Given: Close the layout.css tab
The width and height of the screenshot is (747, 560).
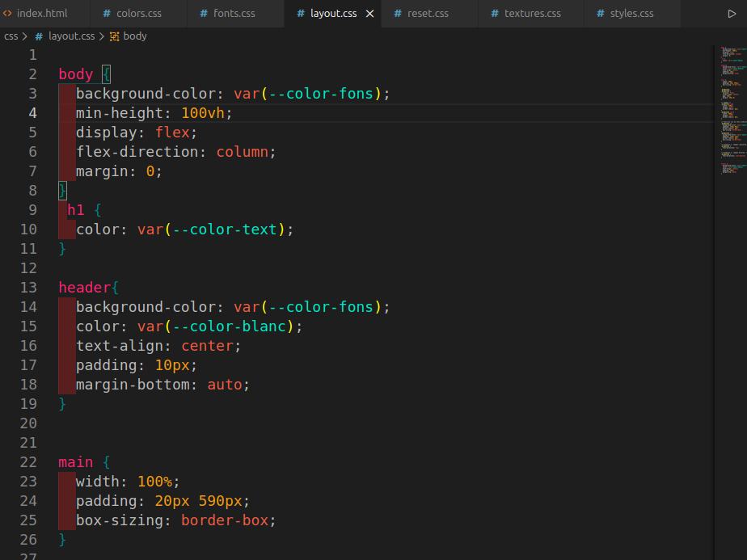Looking at the screenshot, I should coord(370,14).
